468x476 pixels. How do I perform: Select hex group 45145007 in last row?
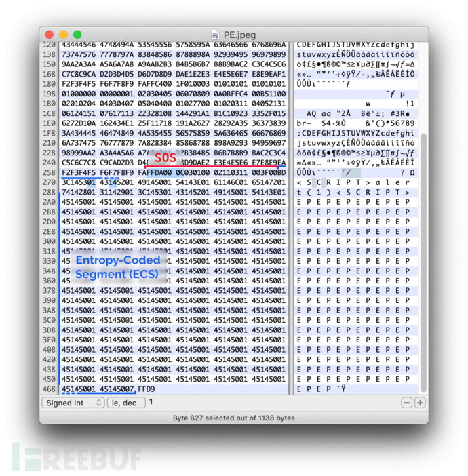point(117,389)
